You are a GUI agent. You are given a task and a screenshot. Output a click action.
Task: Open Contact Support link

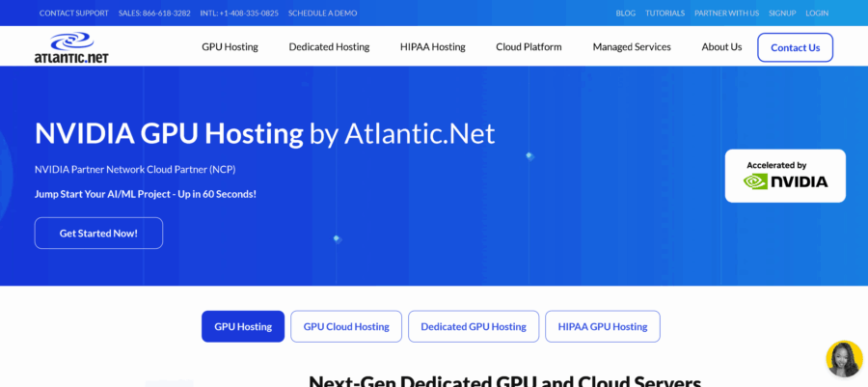(74, 13)
